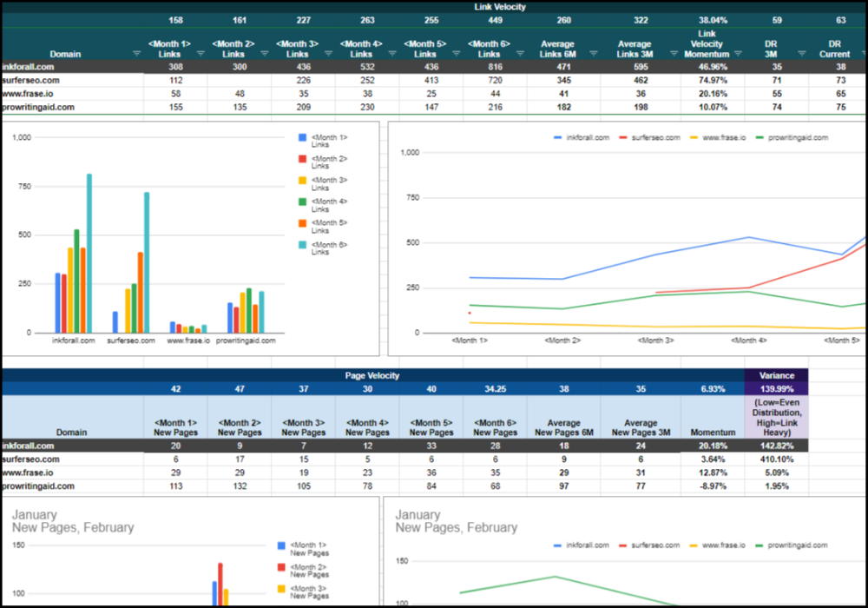Viewport: 868px width, 608px height.
Task: Select www.frase.io momentum cell 20.16%
Action: [713, 94]
